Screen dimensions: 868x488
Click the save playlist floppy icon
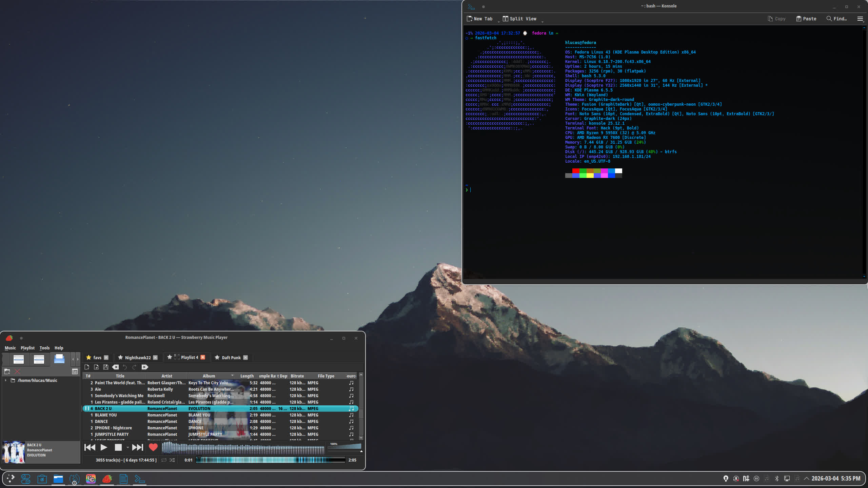coord(106,367)
